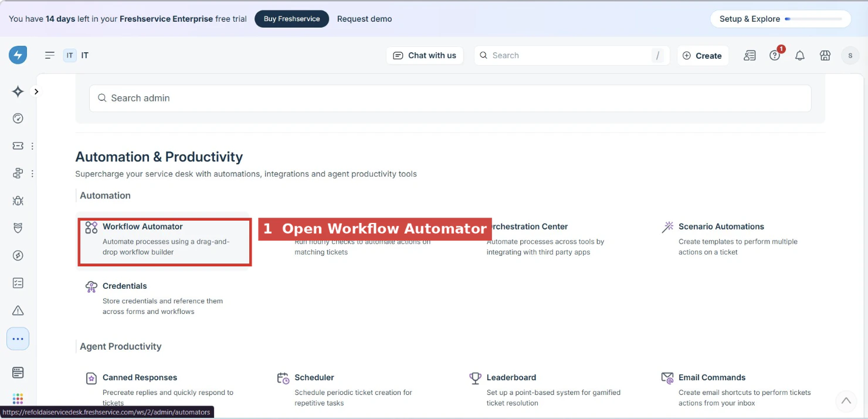Open the Scheduler title link

(314, 377)
